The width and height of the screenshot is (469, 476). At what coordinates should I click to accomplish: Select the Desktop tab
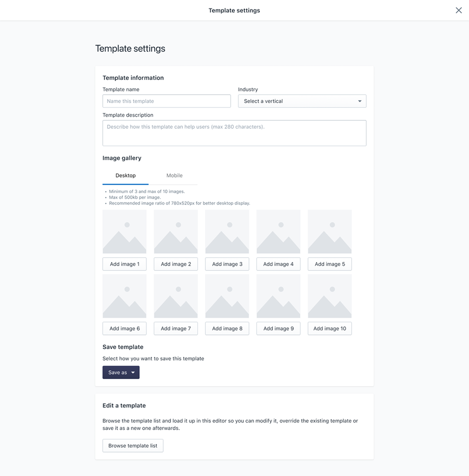[125, 175]
